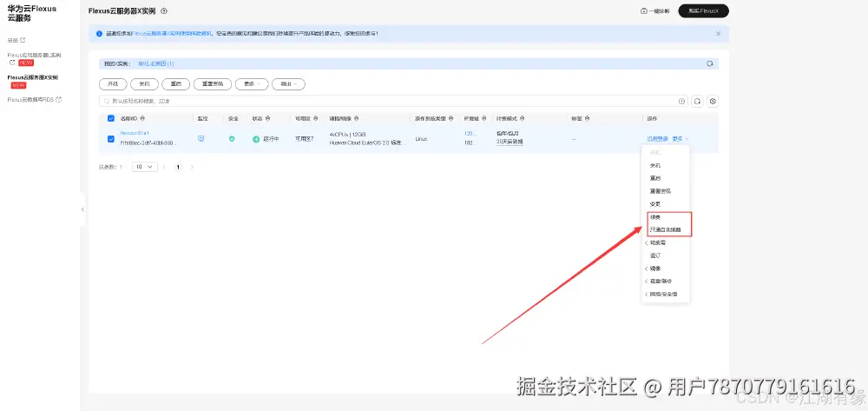868x411 pixels.
Task: Open page size 10 dropdown
Action: pyautogui.click(x=144, y=167)
